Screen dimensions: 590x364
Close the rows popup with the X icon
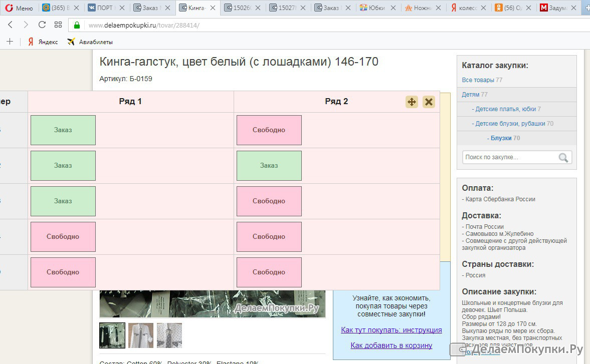pyautogui.click(x=429, y=102)
